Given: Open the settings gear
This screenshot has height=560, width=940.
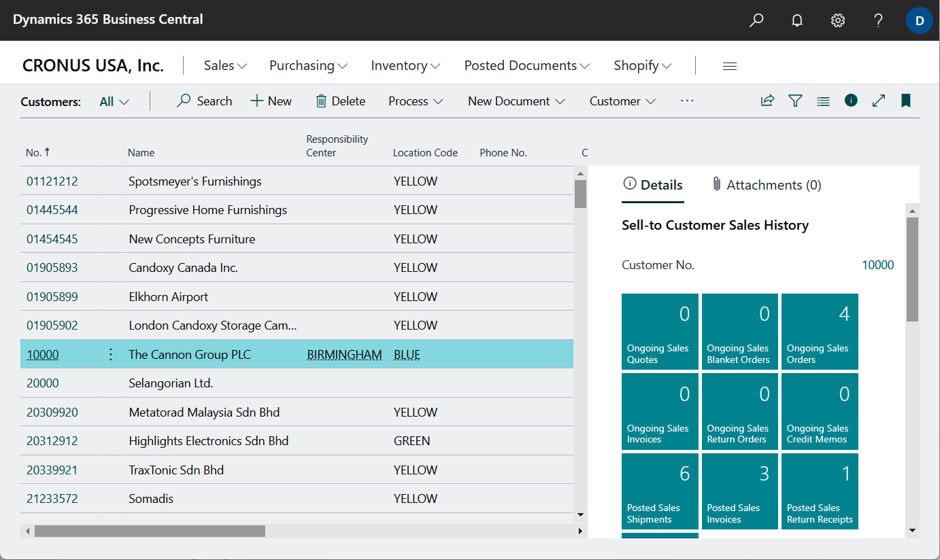Looking at the screenshot, I should pyautogui.click(x=838, y=20).
